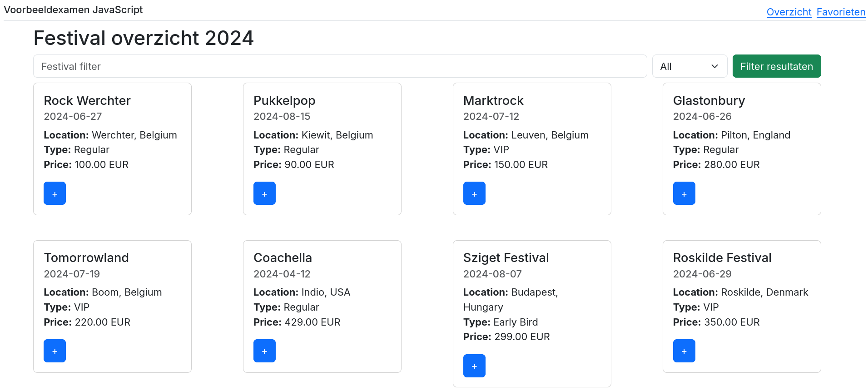Go to the Overzicht page link
868x391 pixels.
click(789, 12)
